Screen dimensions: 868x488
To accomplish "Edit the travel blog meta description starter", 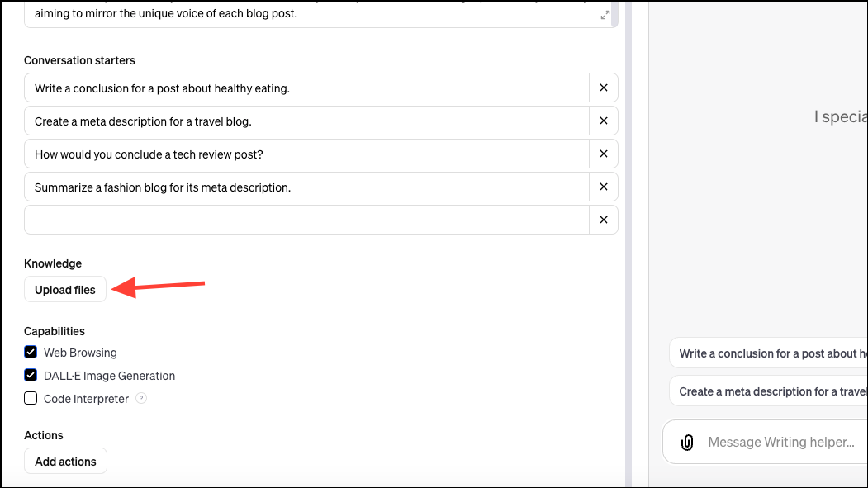I will click(x=306, y=121).
